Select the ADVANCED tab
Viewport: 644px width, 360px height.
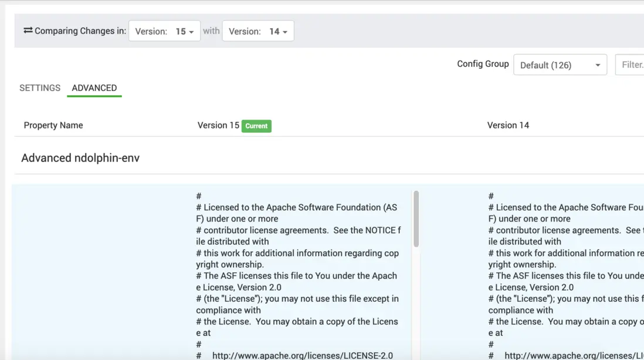coord(94,88)
